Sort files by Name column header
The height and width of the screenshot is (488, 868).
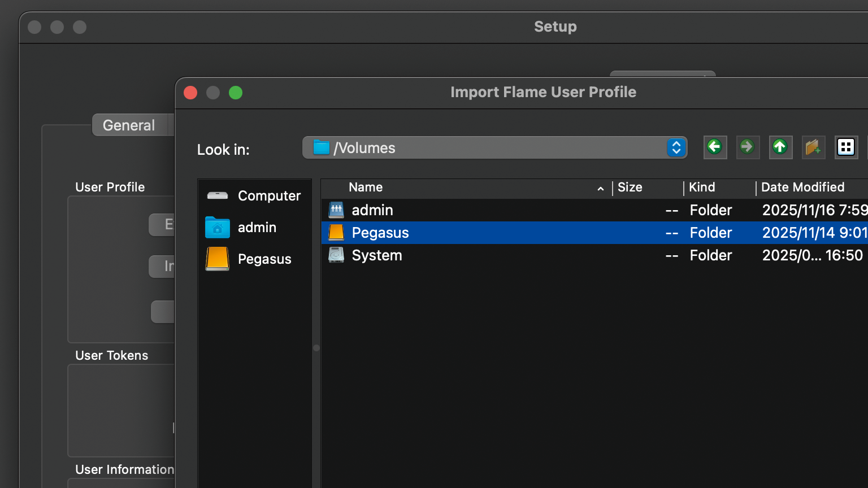click(x=366, y=188)
